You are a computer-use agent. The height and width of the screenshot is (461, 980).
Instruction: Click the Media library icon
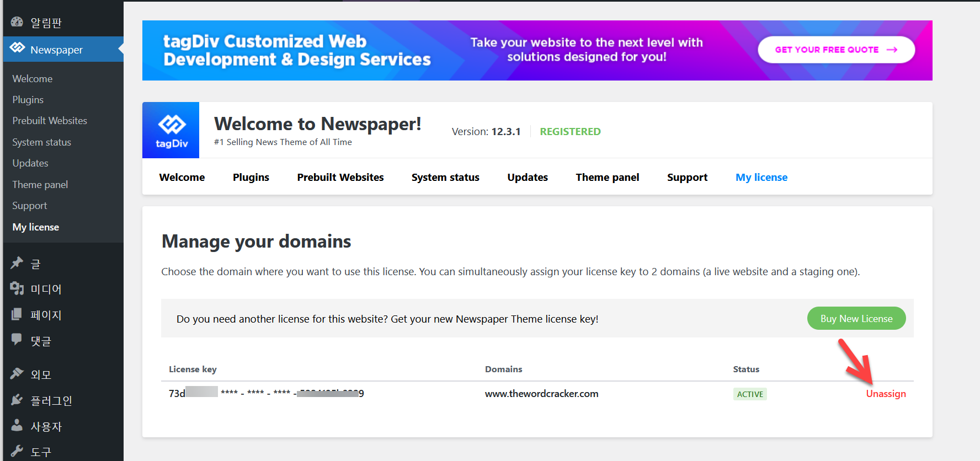click(x=17, y=288)
